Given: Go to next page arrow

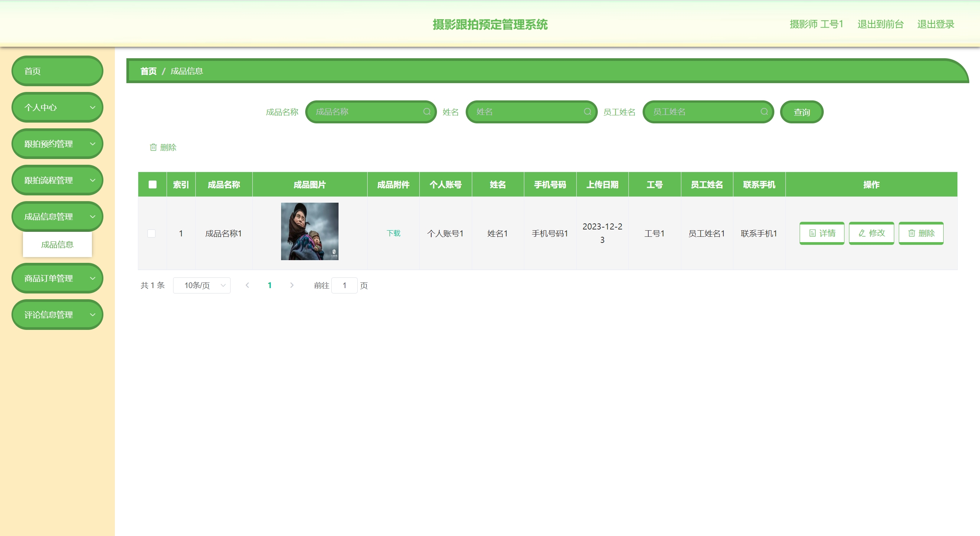Looking at the screenshot, I should pos(292,285).
